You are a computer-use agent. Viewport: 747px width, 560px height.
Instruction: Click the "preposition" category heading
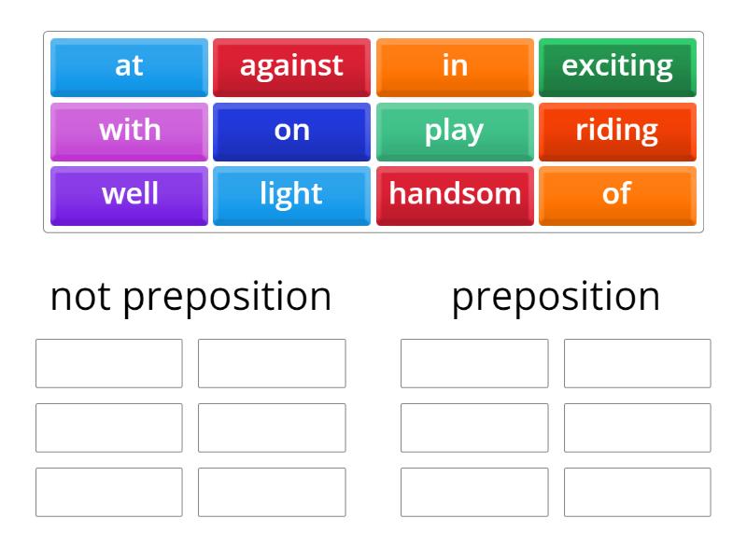[x=556, y=297]
